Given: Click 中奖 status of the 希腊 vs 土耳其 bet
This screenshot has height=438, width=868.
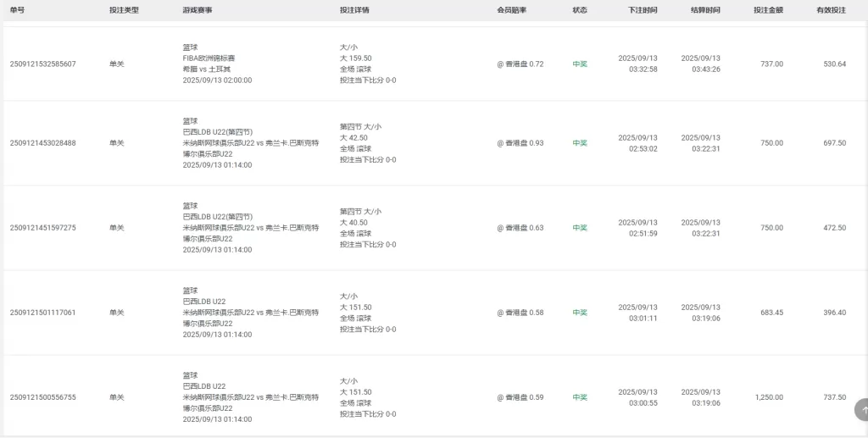Looking at the screenshot, I should click(580, 64).
